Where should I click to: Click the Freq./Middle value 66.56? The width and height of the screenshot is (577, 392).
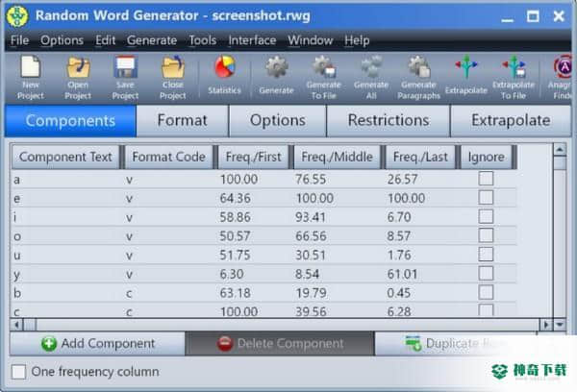311,236
